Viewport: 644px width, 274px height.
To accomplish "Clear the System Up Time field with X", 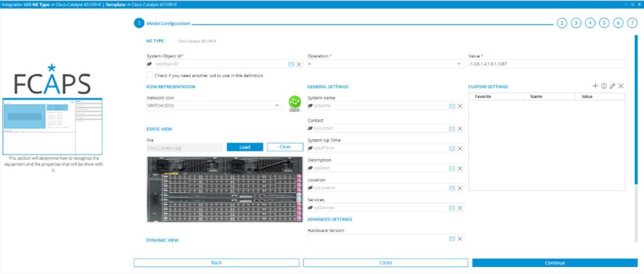I will (x=460, y=148).
